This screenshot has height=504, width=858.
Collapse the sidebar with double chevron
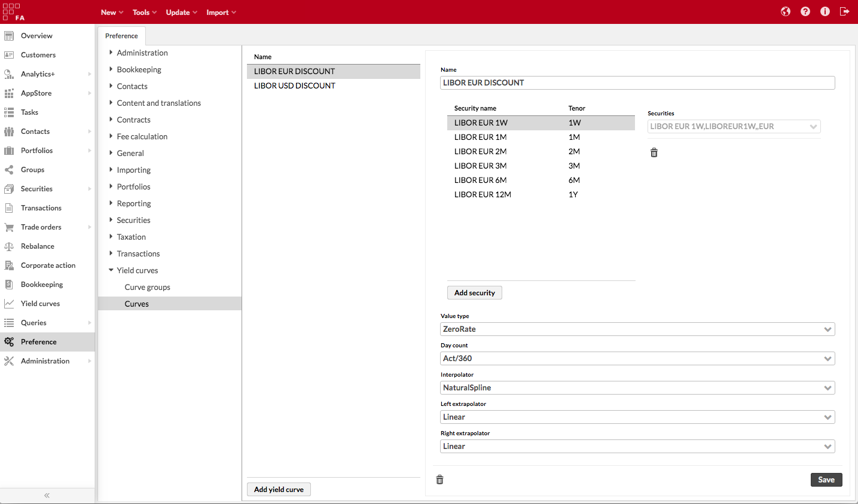point(47,496)
